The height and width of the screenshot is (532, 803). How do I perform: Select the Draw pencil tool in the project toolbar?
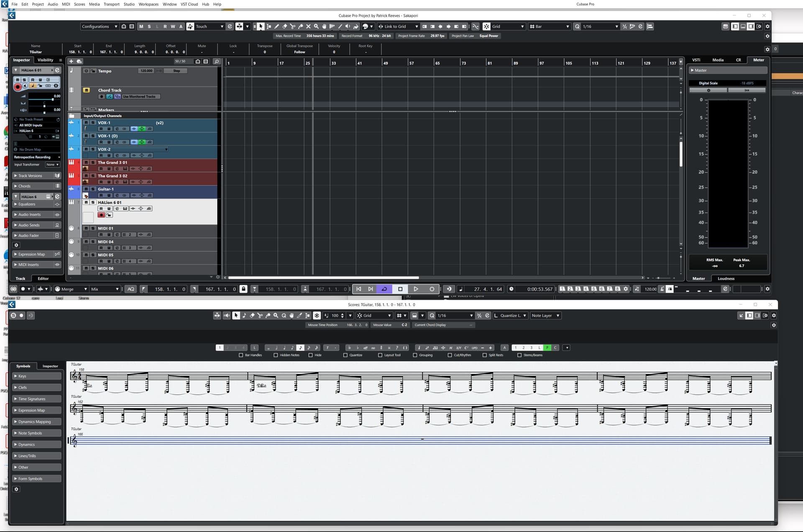click(x=276, y=26)
